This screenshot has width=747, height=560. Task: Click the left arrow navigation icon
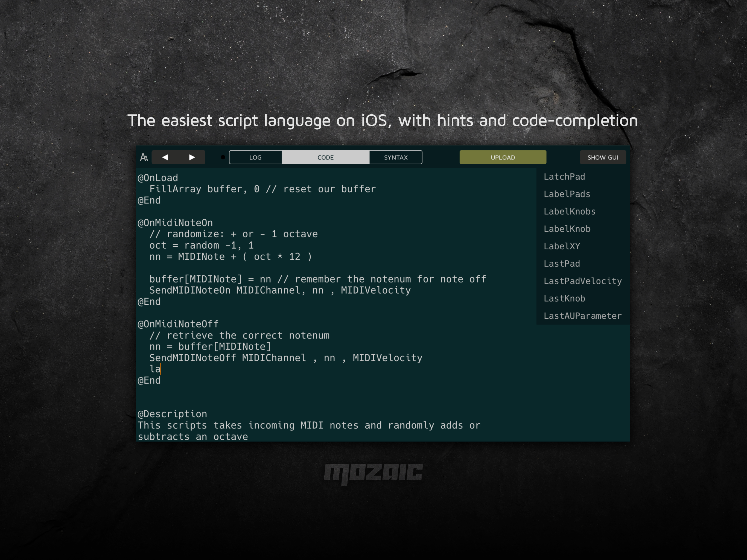[165, 157]
